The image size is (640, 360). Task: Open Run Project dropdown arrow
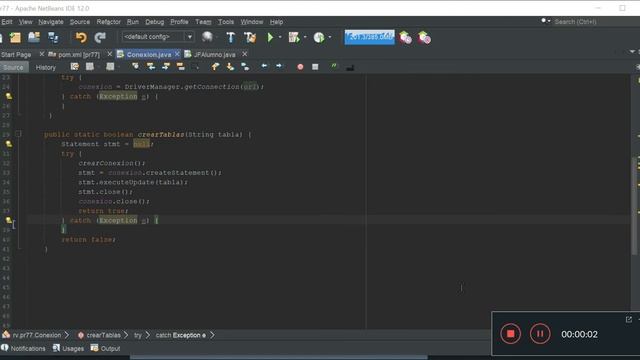click(280, 38)
